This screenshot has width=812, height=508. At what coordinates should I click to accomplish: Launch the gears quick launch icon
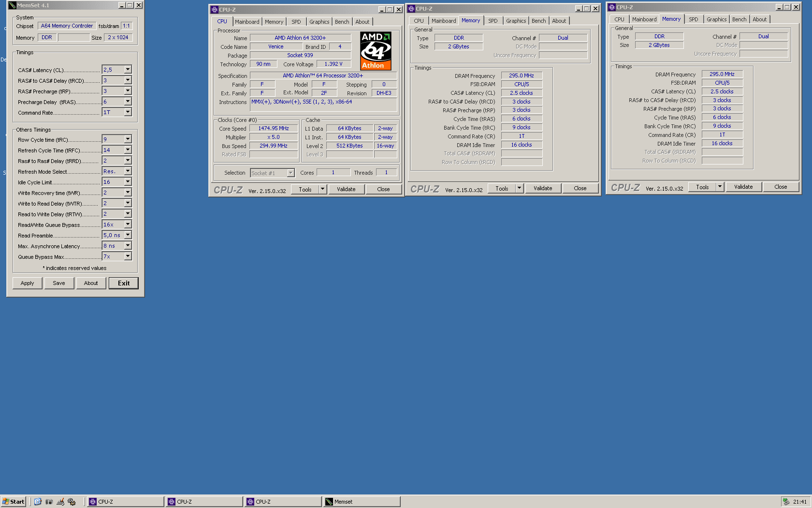click(72, 502)
